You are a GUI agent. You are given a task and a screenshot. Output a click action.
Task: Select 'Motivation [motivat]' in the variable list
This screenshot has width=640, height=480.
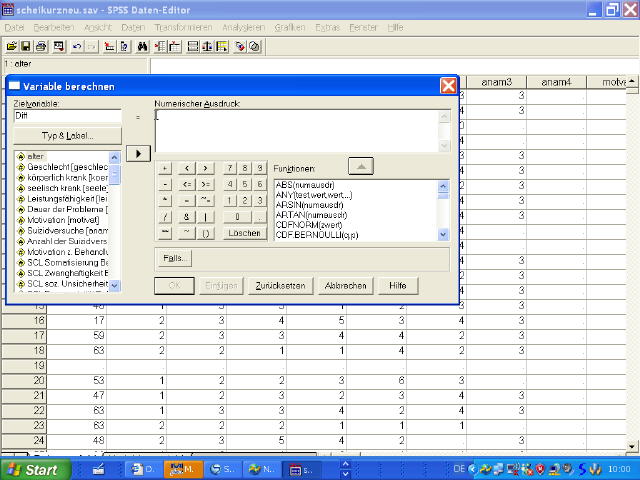65,219
